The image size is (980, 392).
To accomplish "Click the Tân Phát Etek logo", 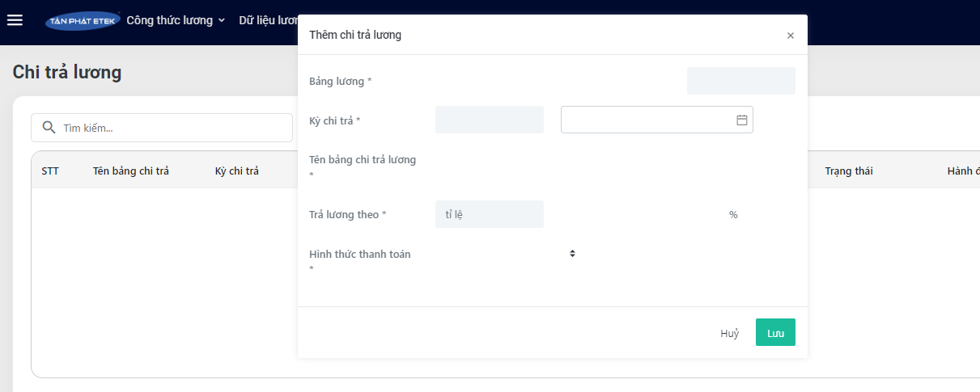I will [83, 21].
